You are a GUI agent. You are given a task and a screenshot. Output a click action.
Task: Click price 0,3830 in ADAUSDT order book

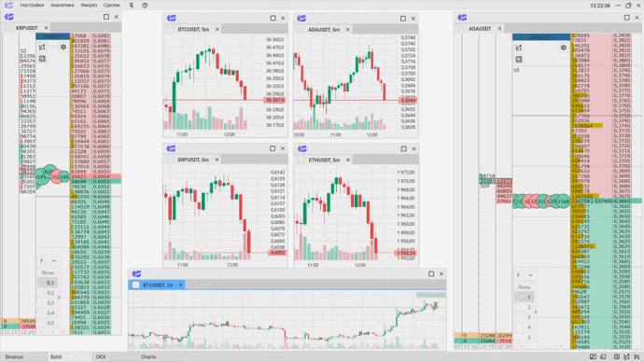coord(622,36)
